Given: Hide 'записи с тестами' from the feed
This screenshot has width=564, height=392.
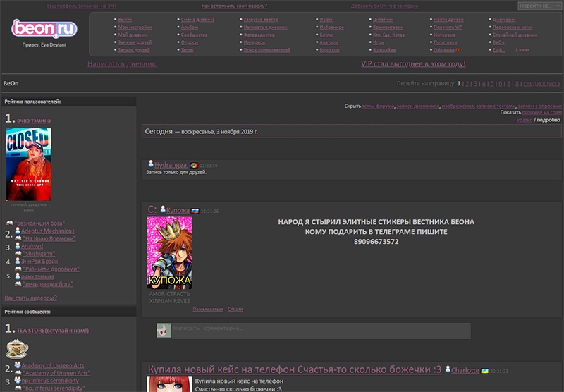Looking at the screenshot, I should (x=496, y=106).
